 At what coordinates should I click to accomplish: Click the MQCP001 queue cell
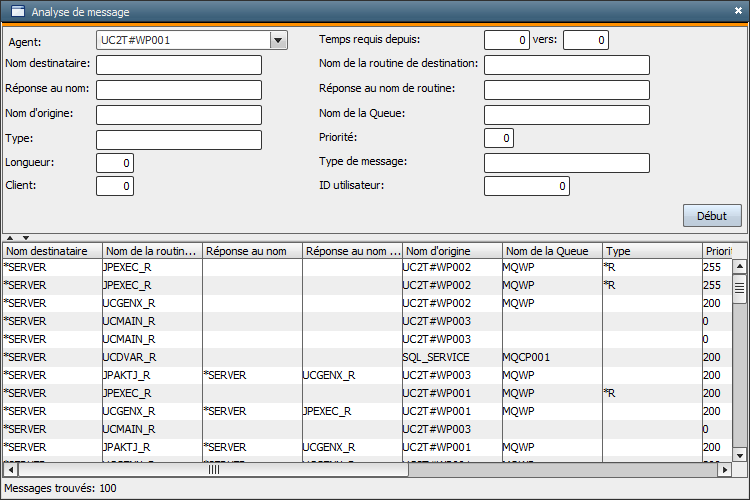click(x=552, y=357)
